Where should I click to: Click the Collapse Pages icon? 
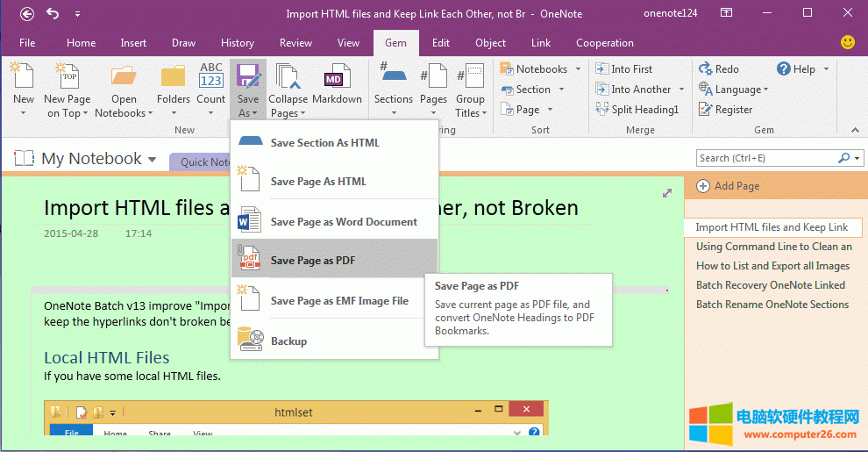pos(288,75)
